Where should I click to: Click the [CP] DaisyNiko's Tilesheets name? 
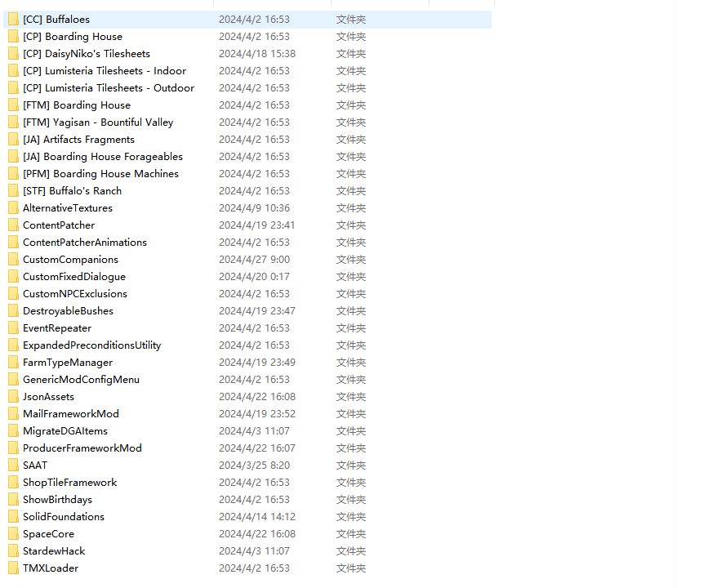[x=87, y=54]
